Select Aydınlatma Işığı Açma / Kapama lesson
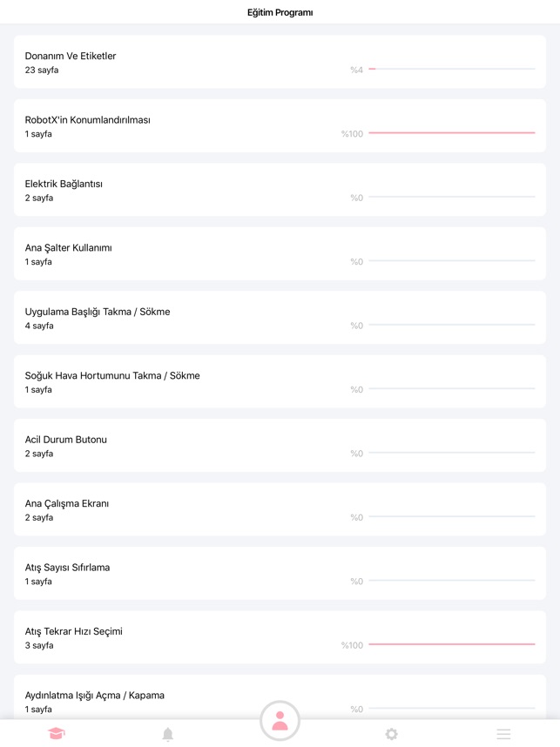560x747 pixels. (280, 697)
